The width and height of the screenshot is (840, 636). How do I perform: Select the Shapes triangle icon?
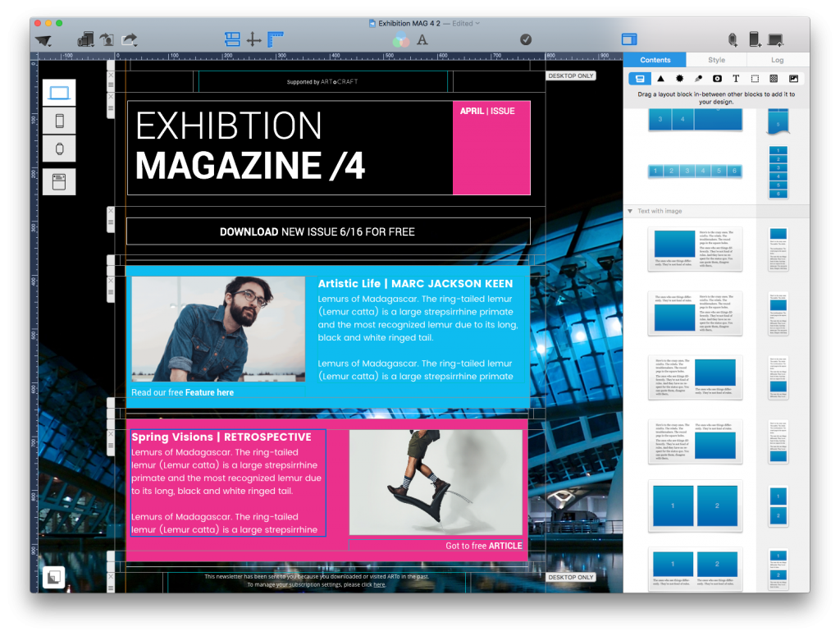[661, 79]
